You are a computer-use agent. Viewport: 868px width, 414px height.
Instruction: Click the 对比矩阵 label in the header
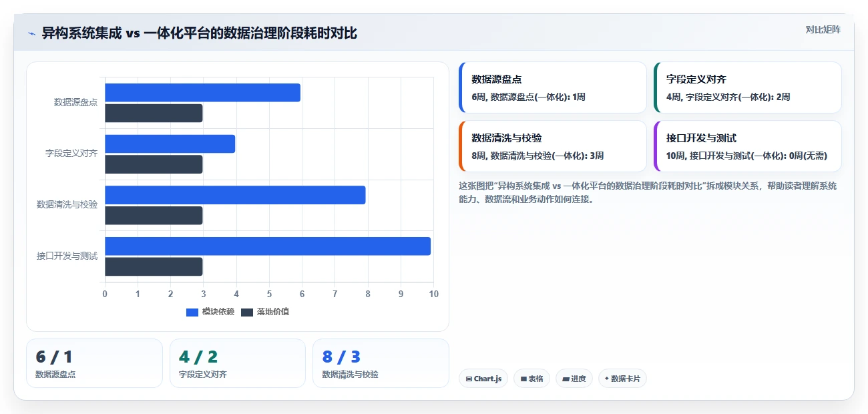pyautogui.click(x=823, y=29)
